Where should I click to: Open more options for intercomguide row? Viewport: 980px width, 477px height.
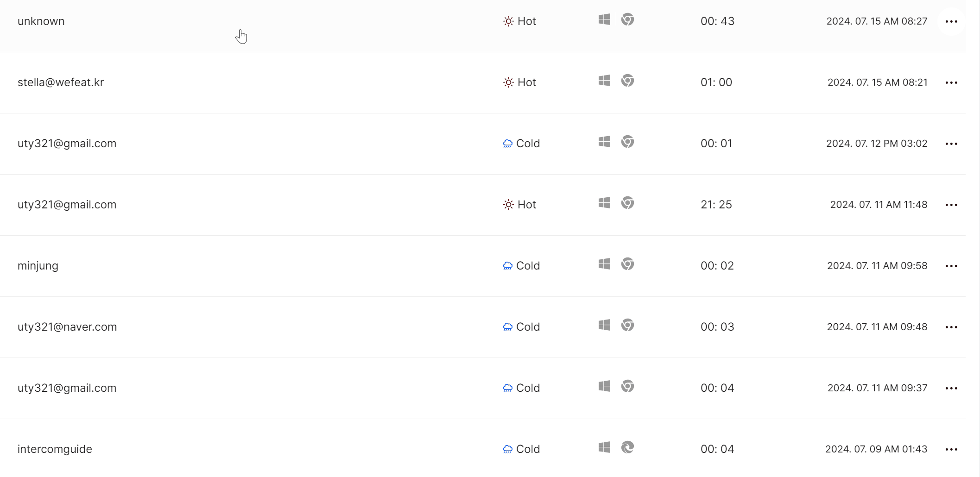951,450
